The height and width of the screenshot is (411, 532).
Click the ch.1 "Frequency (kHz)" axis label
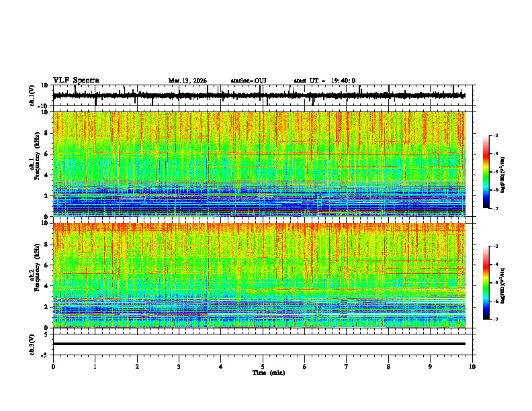[37, 156]
